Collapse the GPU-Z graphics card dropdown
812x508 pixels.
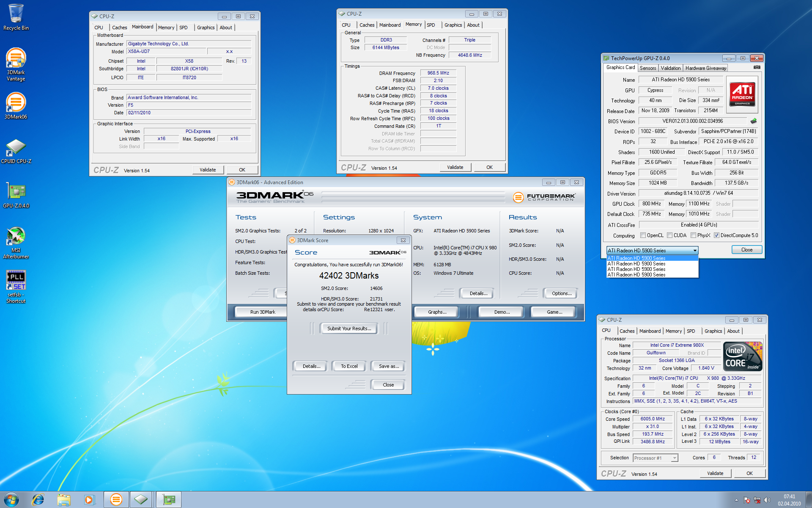(x=694, y=251)
